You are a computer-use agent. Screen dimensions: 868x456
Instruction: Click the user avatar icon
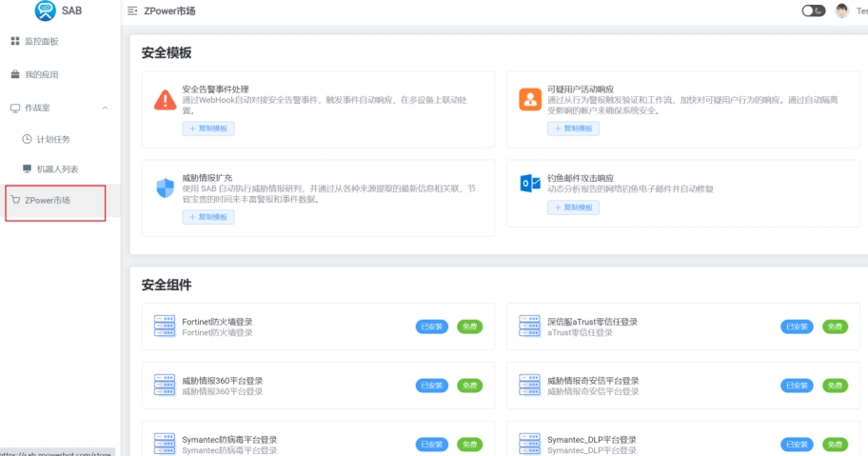pos(841,11)
